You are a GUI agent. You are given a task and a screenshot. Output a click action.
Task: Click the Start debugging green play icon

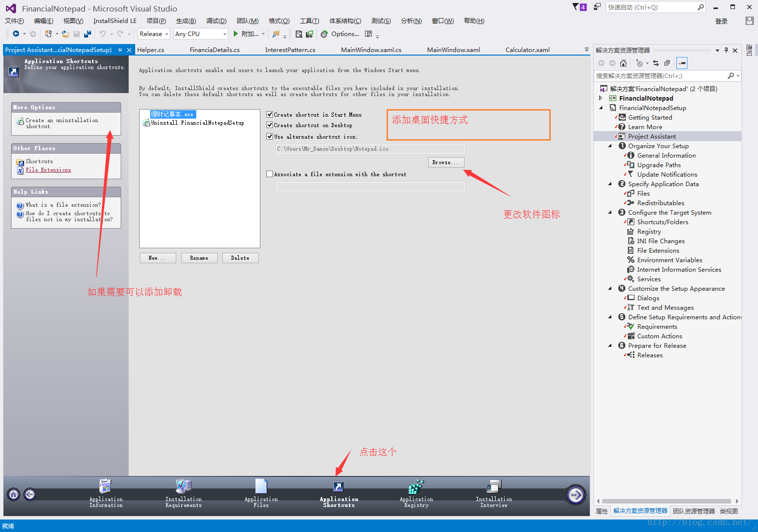point(236,34)
